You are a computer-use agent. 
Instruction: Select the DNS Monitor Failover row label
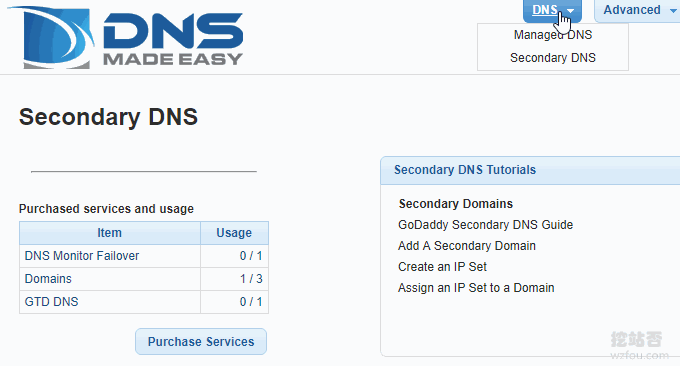click(82, 256)
